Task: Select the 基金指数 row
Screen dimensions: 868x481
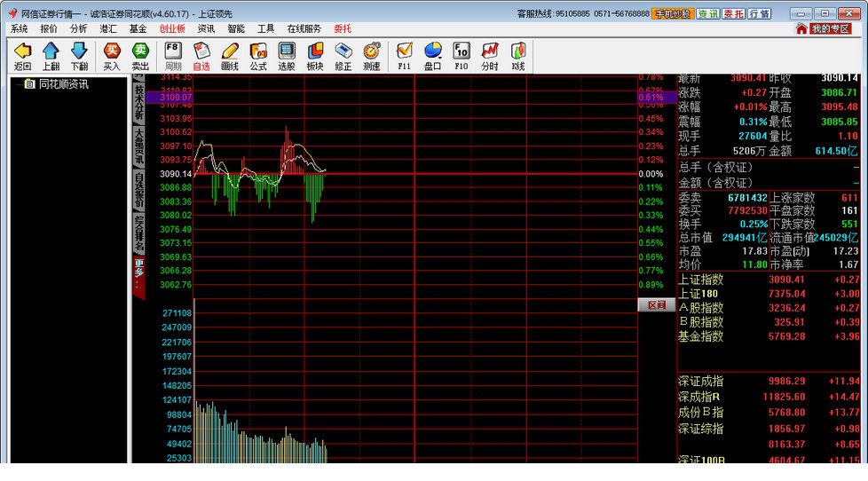Action: [x=769, y=336]
